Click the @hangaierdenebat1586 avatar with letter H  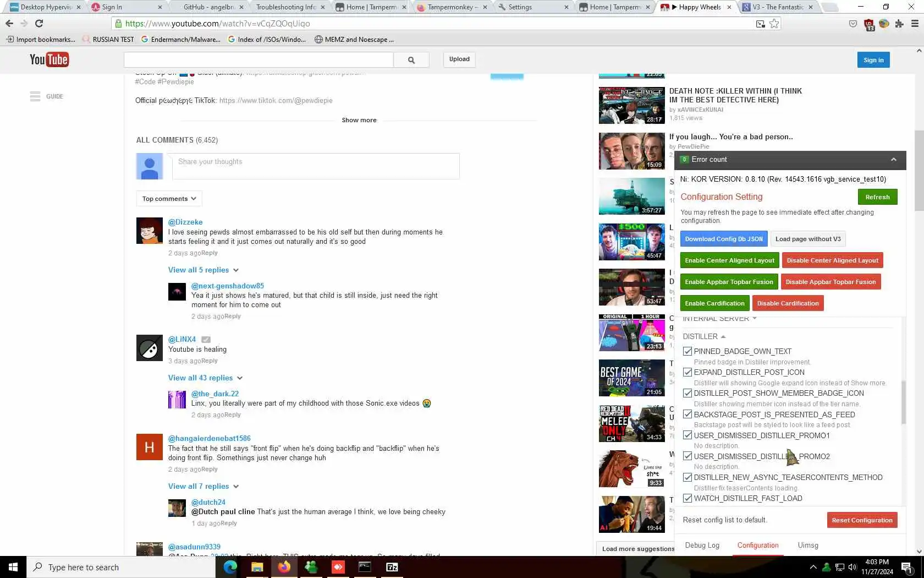tap(150, 447)
